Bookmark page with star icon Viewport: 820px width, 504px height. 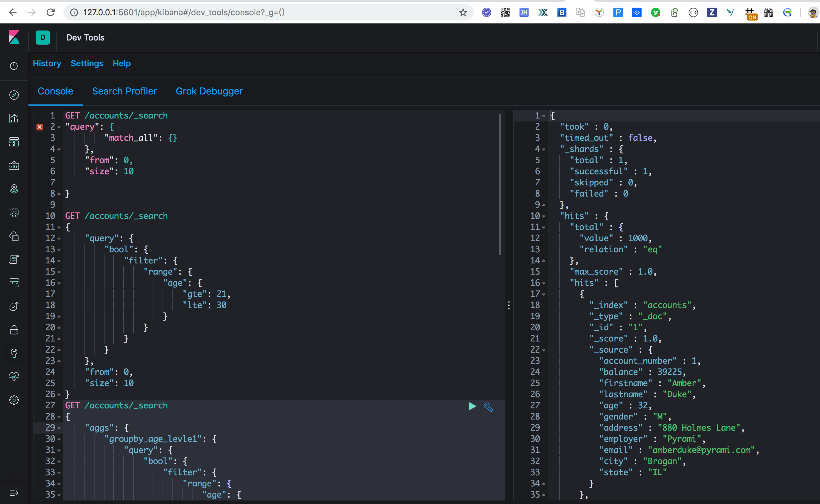coord(463,13)
